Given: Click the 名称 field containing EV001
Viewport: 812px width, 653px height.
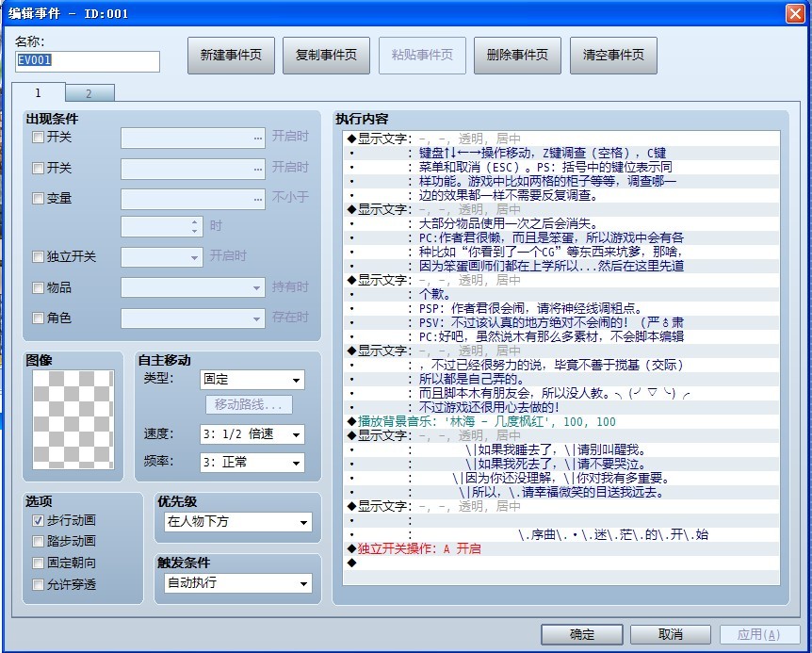Looking at the screenshot, I should point(88,61).
